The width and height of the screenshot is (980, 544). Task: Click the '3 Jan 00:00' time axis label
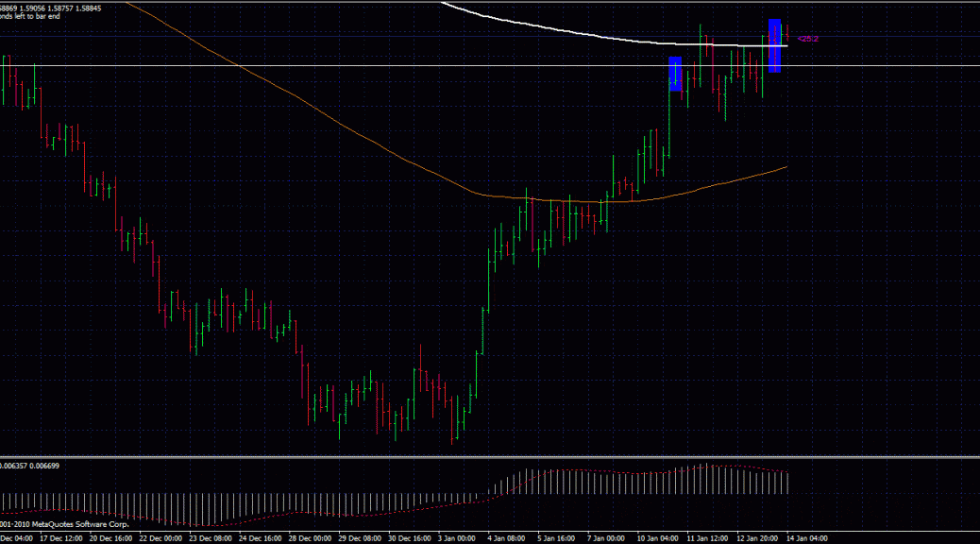coord(456,538)
